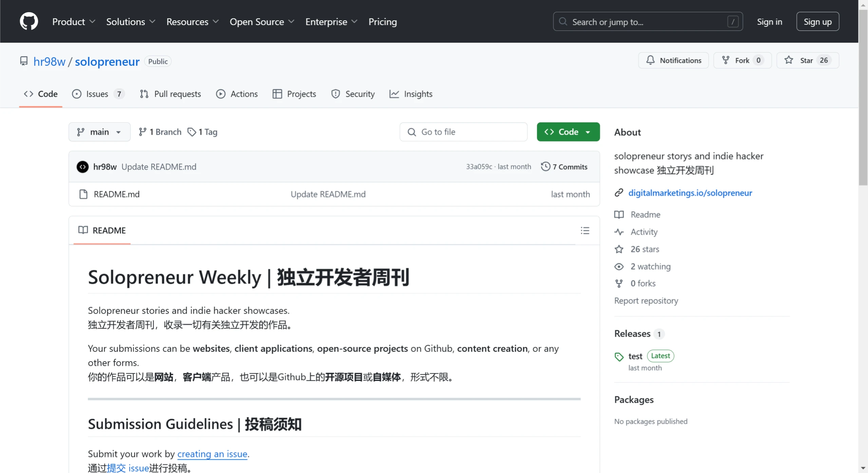This screenshot has height=473, width=868.
Task: Click the repository icon before hr98w
Action: coord(24,61)
